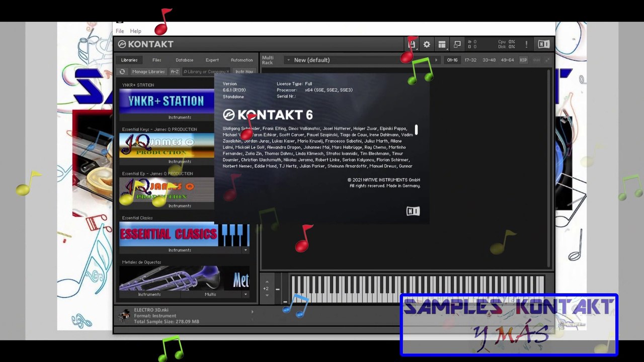This screenshot has height=362, width=644.
Task: Open the workspace layout icon
Action: (x=442, y=44)
